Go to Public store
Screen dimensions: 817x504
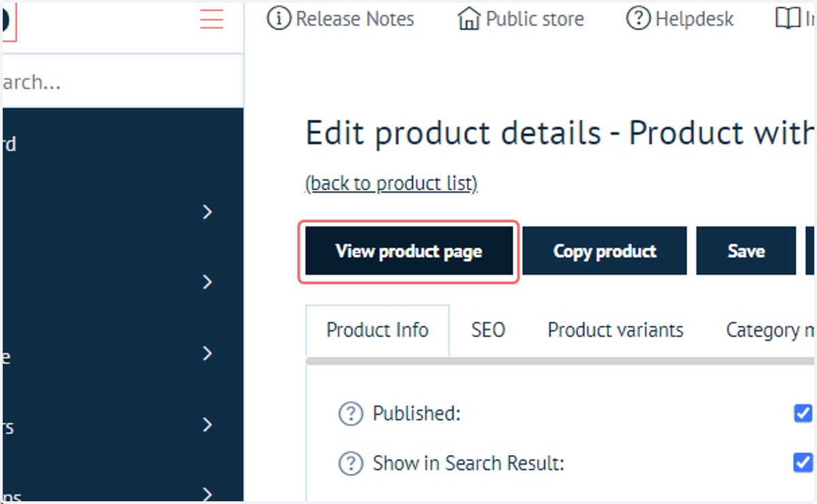[x=521, y=19]
